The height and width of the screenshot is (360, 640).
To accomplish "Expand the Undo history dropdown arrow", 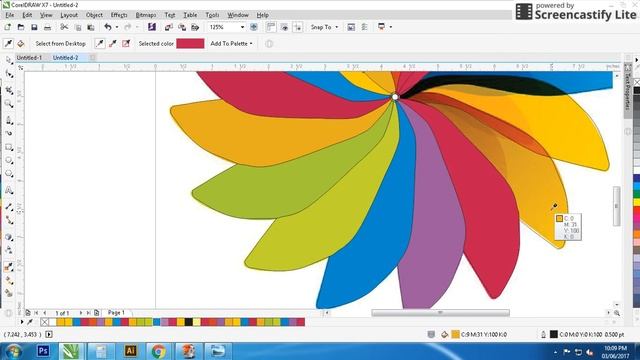I will point(117,27).
